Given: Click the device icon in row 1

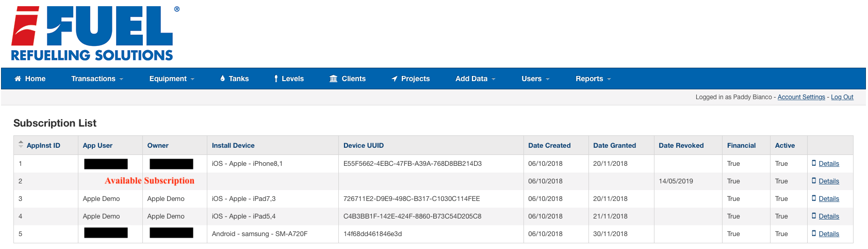Looking at the screenshot, I should (814, 163).
